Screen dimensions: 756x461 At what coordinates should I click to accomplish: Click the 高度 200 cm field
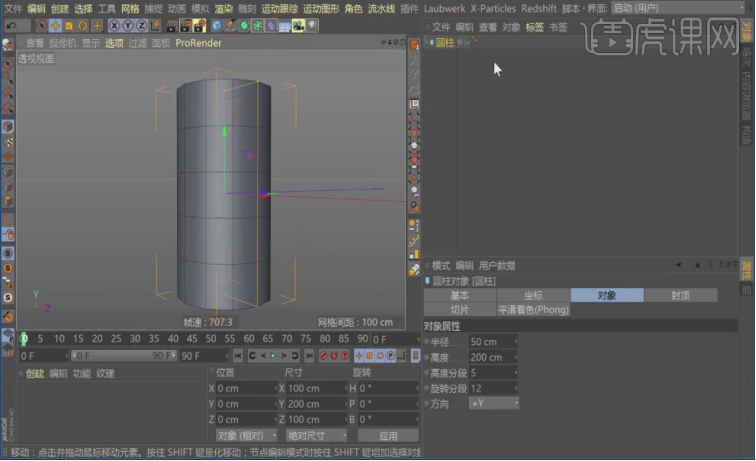coord(493,357)
